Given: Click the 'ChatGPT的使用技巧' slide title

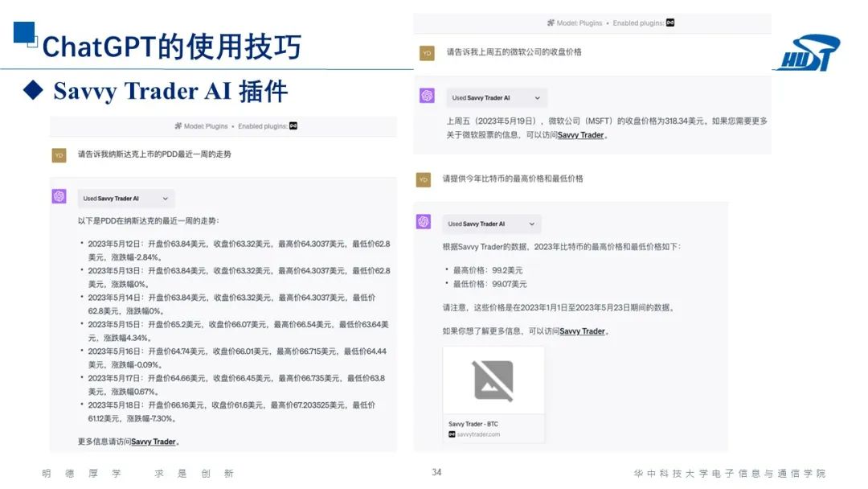Looking at the screenshot, I should tap(172, 47).
